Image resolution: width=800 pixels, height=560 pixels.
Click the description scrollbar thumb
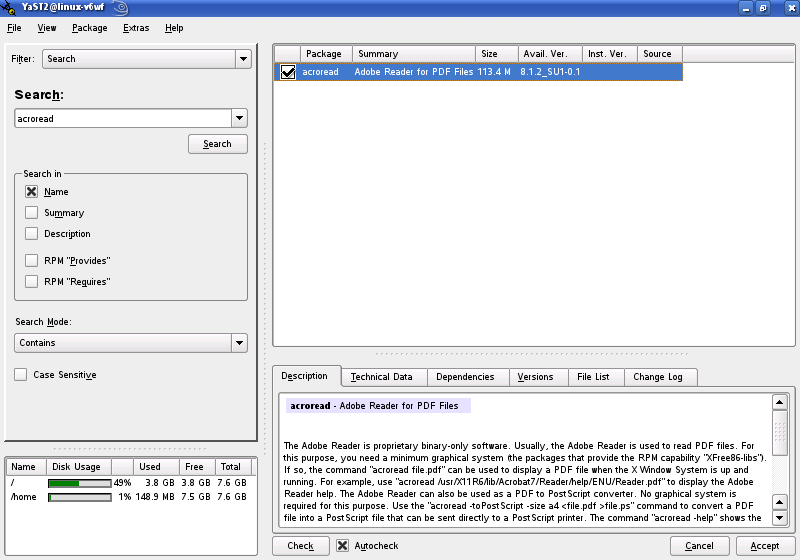coord(780,433)
